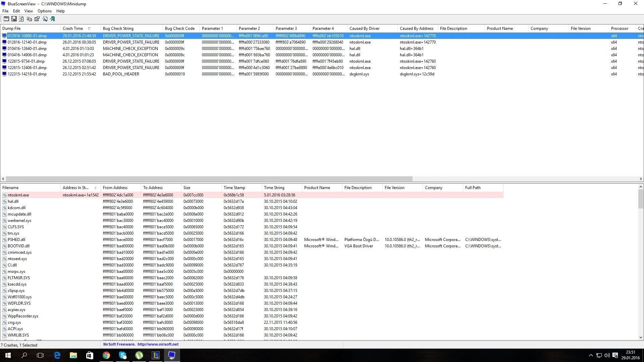Click the Save Selected Items floppy icon
This screenshot has width=644, height=362.
[14, 19]
